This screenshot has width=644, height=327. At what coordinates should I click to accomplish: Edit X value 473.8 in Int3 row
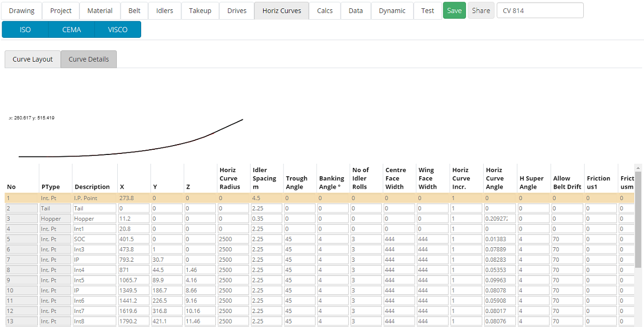click(x=134, y=249)
